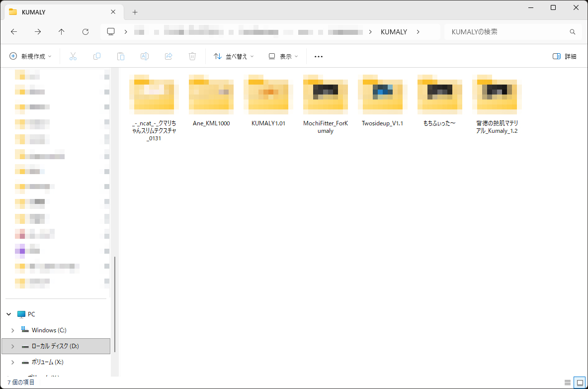Toggle the 詳細 details pane
Image resolution: width=588 pixels, height=389 pixels.
(564, 56)
